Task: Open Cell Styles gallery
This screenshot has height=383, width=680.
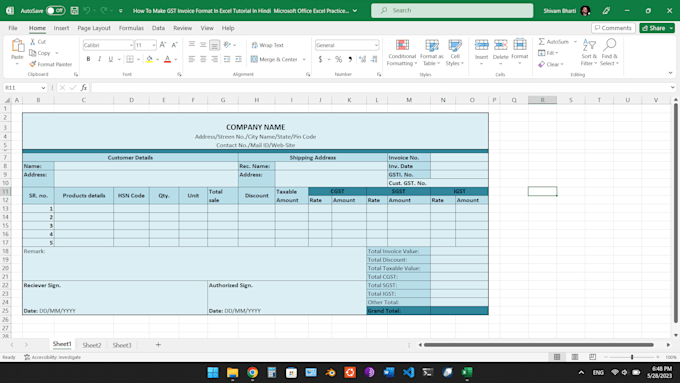Action: click(455, 52)
